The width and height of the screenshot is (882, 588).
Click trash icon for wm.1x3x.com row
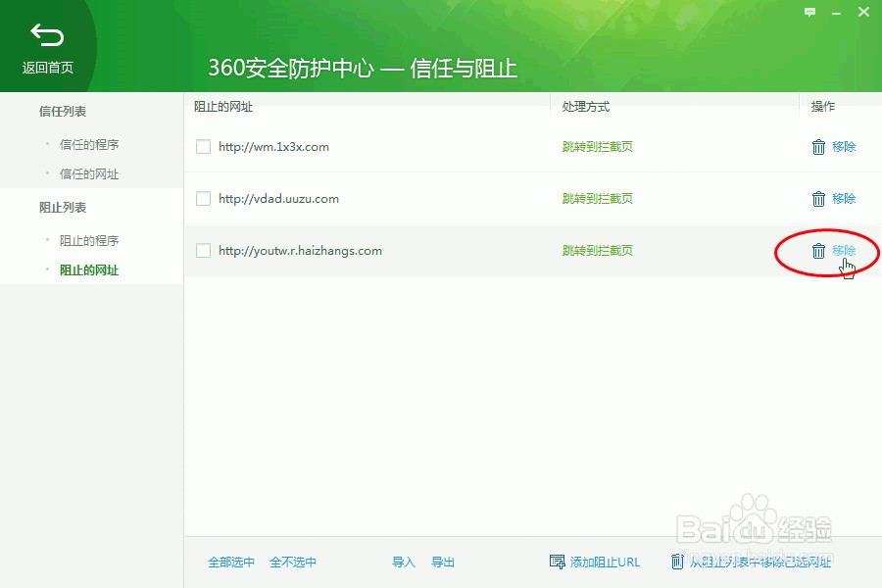point(818,147)
